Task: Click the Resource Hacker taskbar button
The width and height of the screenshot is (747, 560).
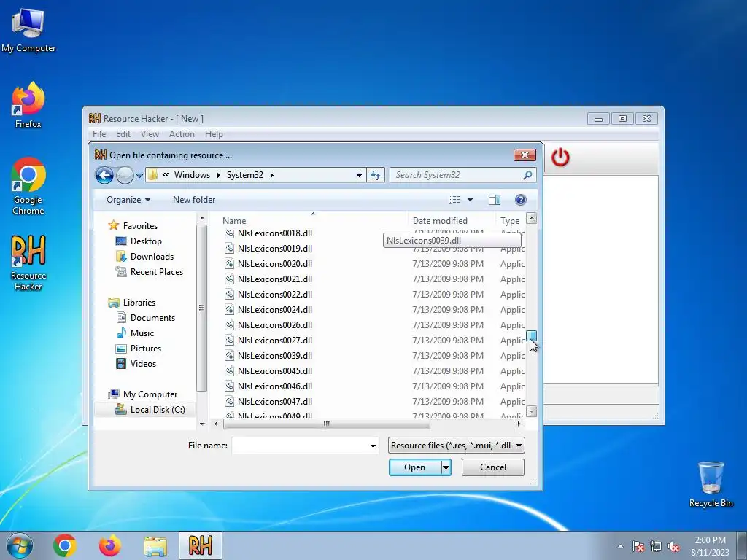Action: 201,545
